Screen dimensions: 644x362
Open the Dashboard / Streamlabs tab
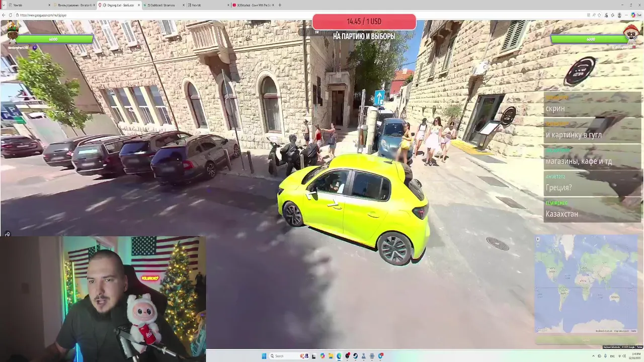[x=165, y=5]
